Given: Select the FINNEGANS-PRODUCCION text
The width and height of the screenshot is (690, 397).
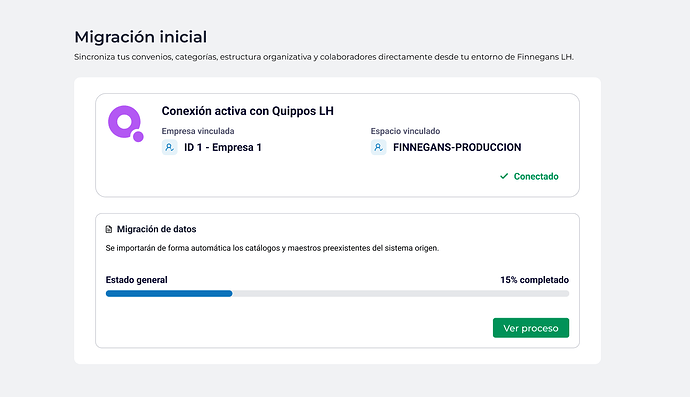Looking at the screenshot, I should [457, 147].
